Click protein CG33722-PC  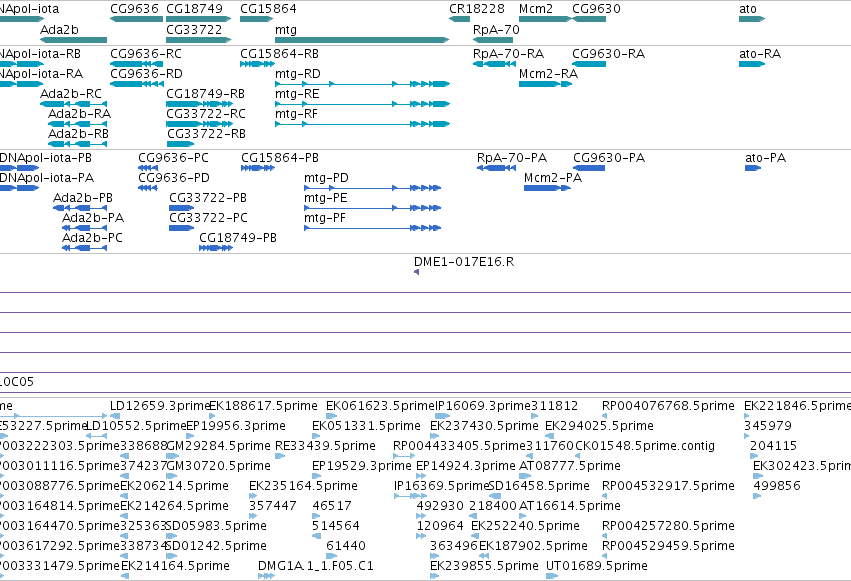181,228
